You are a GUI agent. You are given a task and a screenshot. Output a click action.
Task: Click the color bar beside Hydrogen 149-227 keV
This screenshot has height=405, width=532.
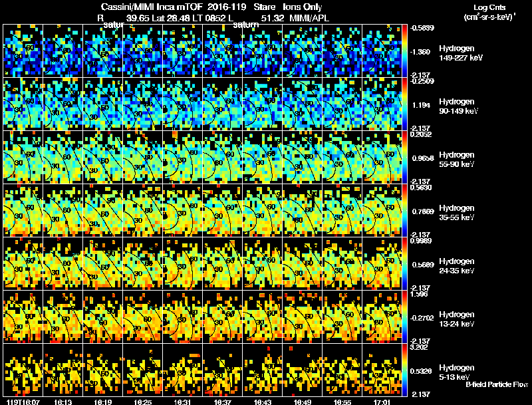[x=404, y=51]
